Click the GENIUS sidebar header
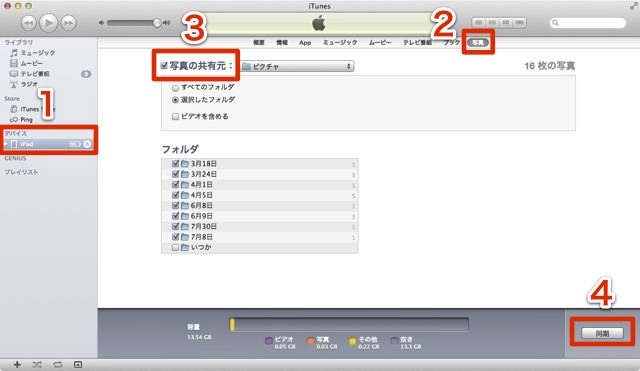 pos(16,158)
